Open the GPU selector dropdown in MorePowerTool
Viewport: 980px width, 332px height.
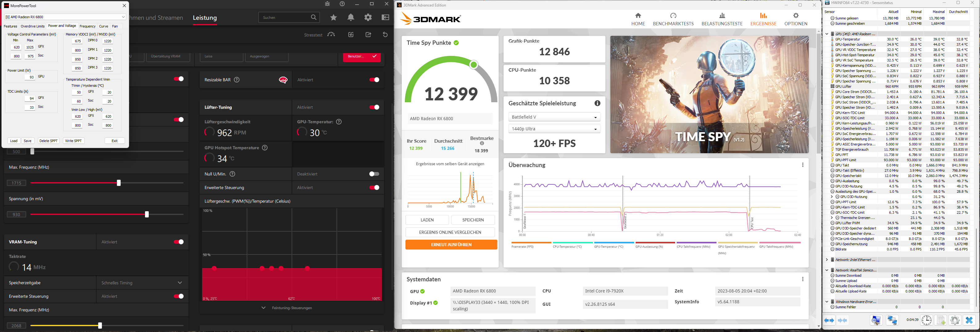[x=65, y=17]
